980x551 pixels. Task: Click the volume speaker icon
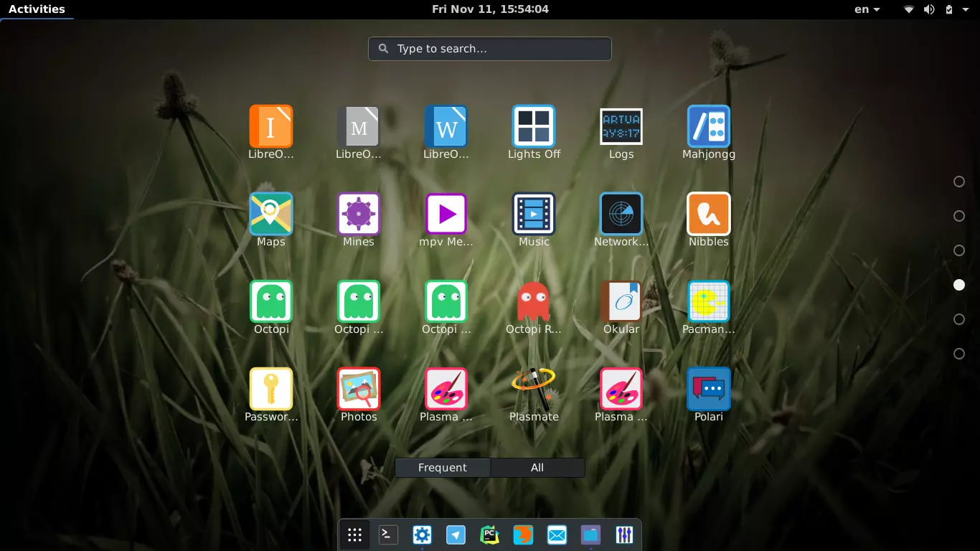(x=929, y=9)
